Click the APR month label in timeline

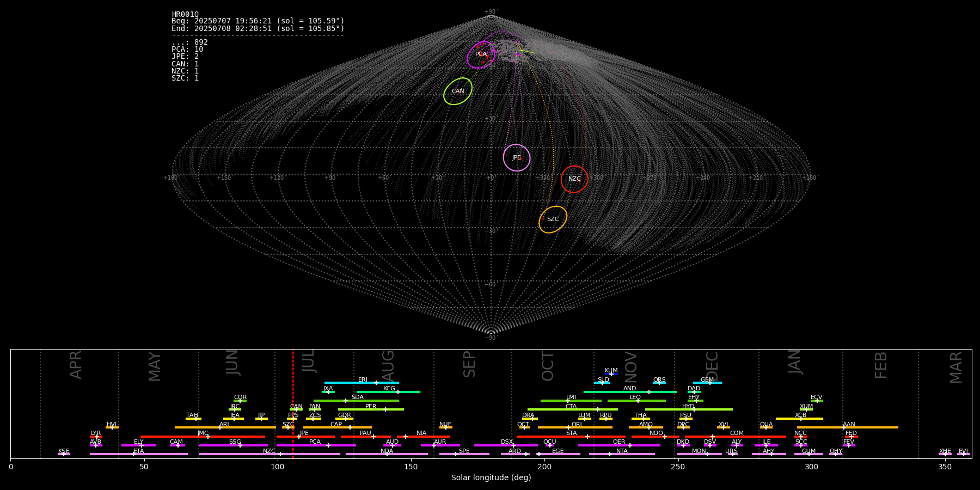(x=76, y=365)
